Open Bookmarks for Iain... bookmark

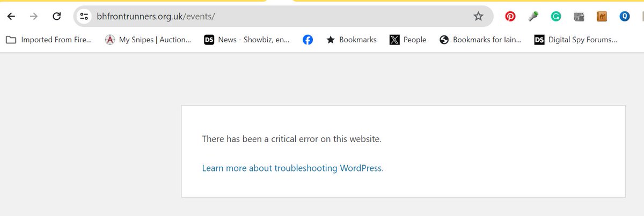click(x=480, y=40)
